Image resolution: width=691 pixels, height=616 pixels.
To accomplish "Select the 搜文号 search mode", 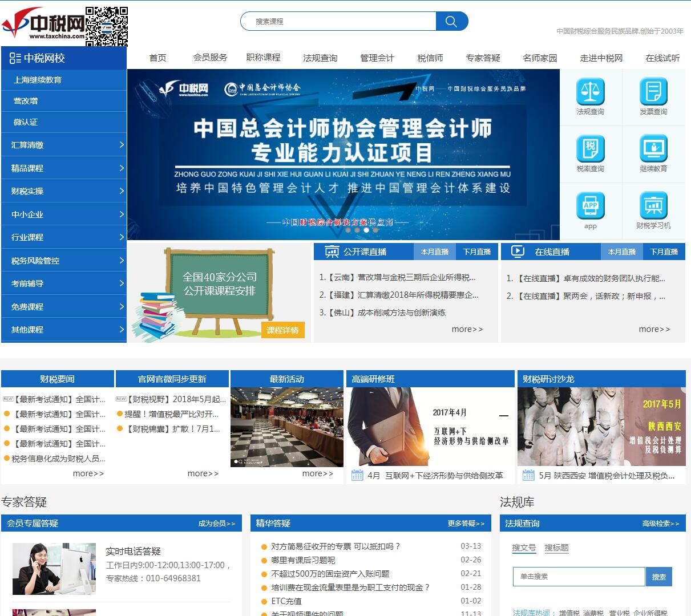I will (x=524, y=548).
